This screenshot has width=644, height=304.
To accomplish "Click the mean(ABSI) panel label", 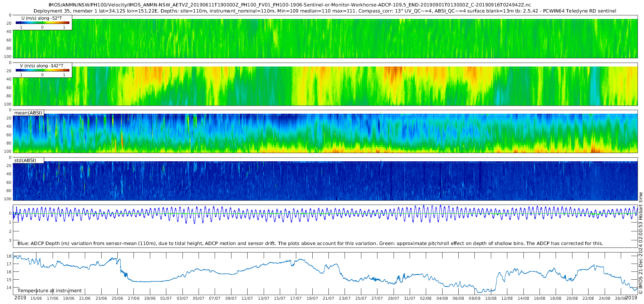I will coord(28,113).
